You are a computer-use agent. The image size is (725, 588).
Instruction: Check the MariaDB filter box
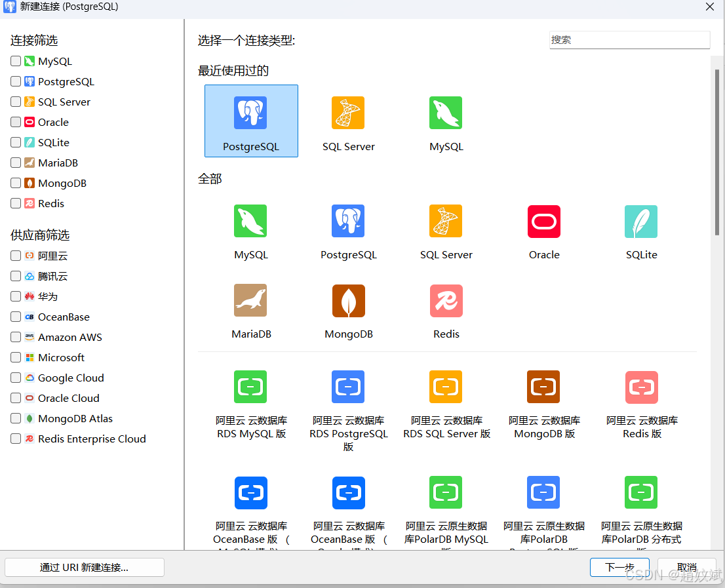[x=16, y=163]
